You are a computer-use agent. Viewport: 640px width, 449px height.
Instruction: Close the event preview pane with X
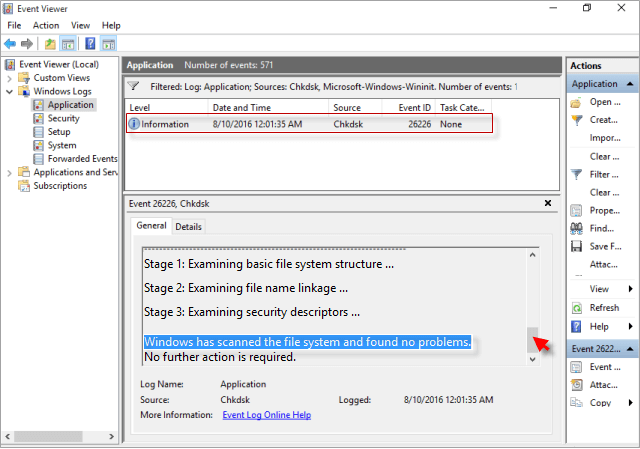coord(547,202)
